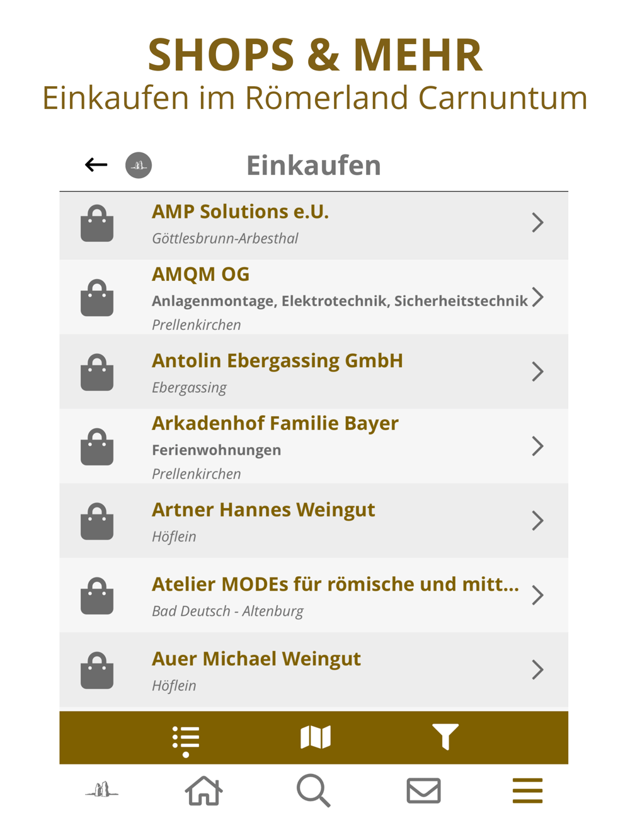The width and height of the screenshot is (630, 840).
Task: Tap the back arrow icon
Action: coord(96,165)
